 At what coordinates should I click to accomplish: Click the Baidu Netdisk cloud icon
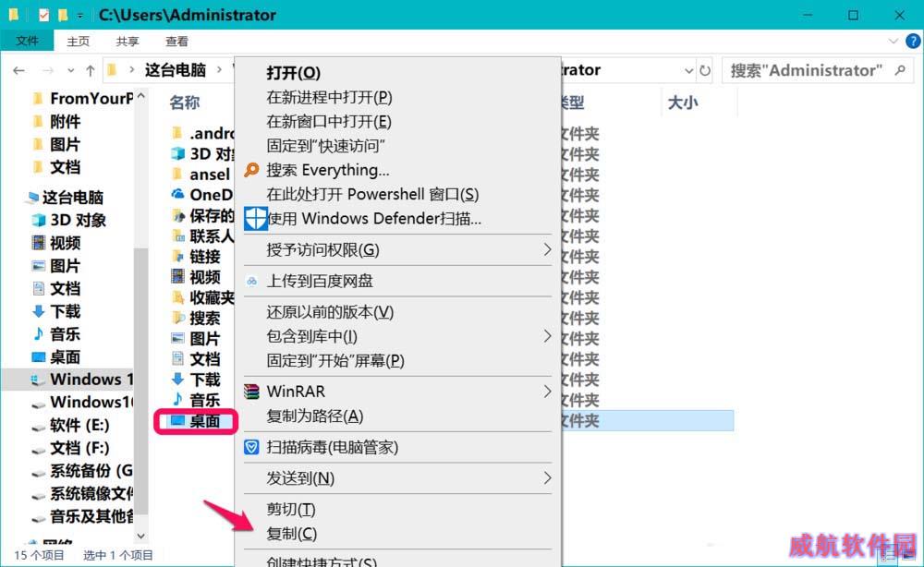pyautogui.click(x=251, y=281)
